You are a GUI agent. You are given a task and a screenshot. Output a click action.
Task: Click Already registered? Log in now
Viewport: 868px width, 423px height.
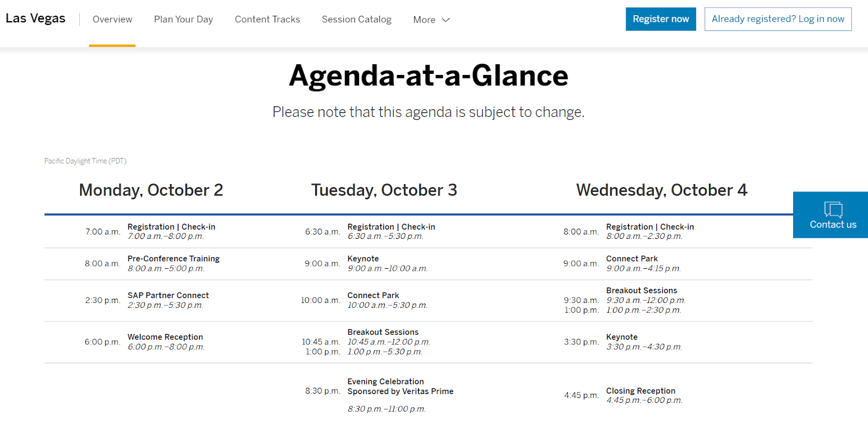pos(777,19)
